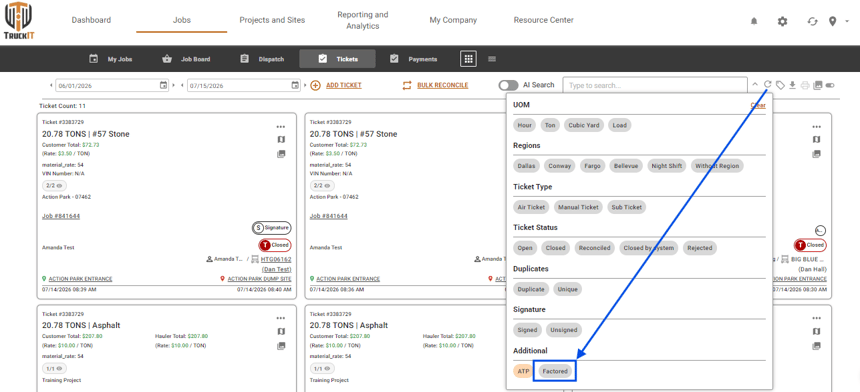The image size is (860, 392).
Task: Click the Type to search field
Action: tap(655, 86)
